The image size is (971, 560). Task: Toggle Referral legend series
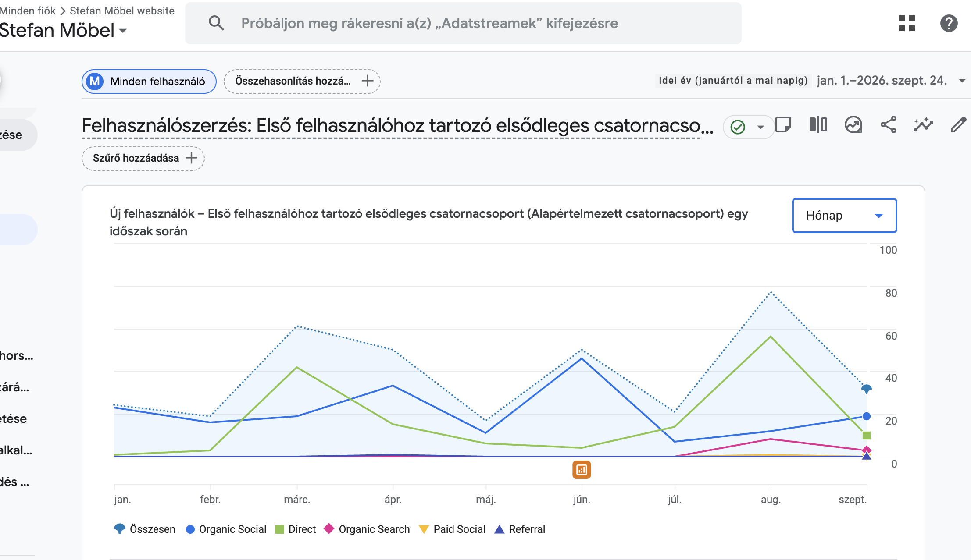point(520,529)
